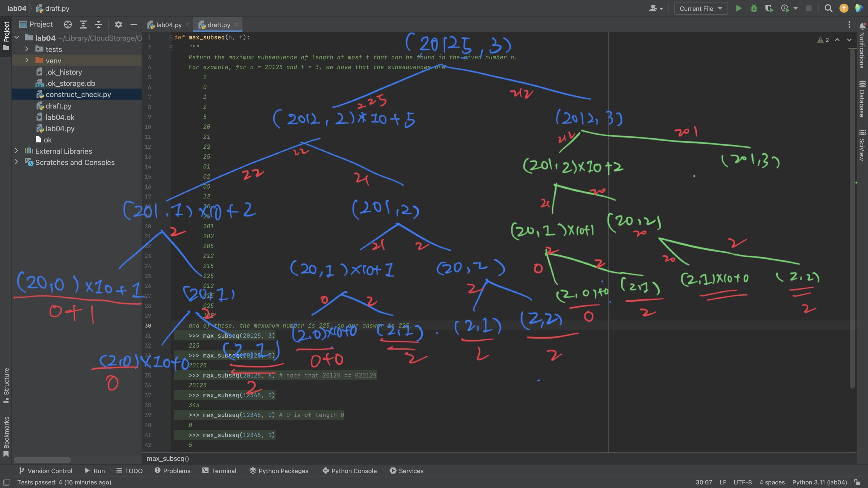Open the Current File run configuration dropdown
Screen dimensions: 868x488
tap(701, 8)
